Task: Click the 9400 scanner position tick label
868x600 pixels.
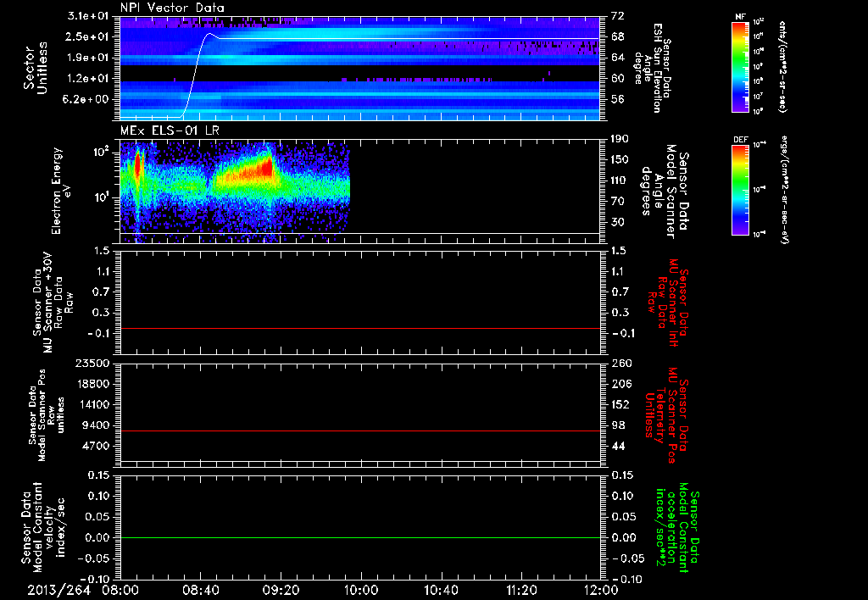Action: [x=96, y=425]
